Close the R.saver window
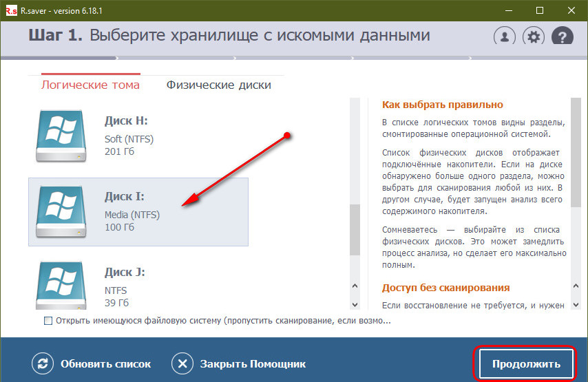The height and width of the screenshot is (382, 588). coord(571,10)
